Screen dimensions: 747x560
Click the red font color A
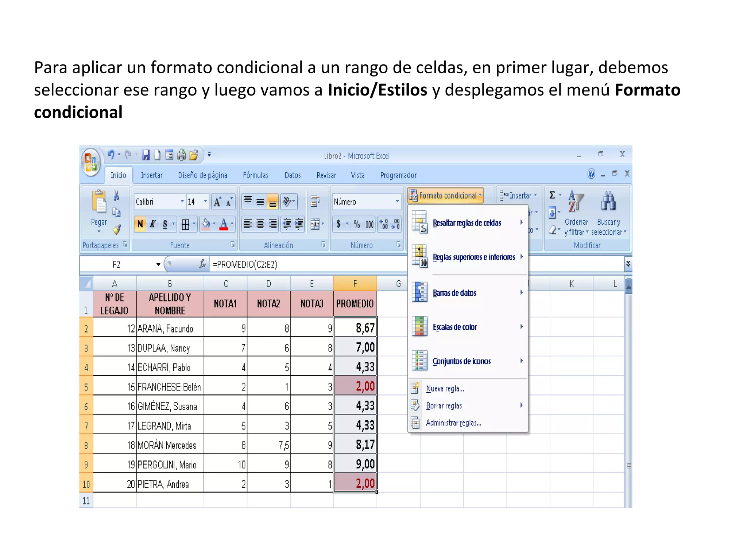click(x=224, y=224)
